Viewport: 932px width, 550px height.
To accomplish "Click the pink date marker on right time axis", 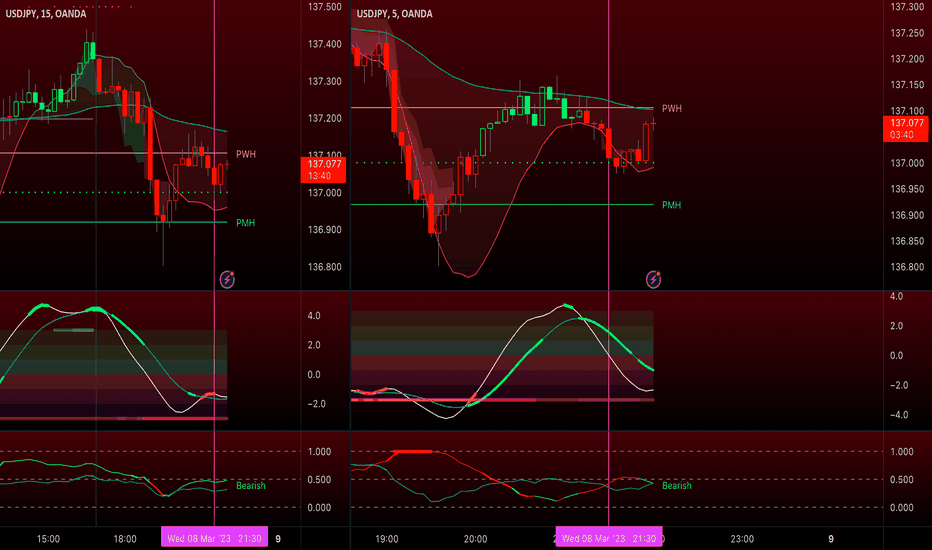I will coord(609,538).
